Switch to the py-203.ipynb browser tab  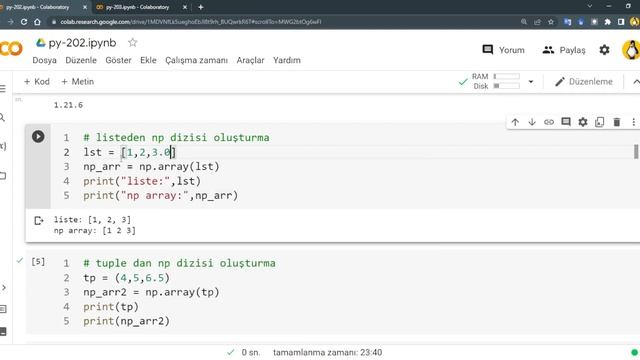[138, 7]
